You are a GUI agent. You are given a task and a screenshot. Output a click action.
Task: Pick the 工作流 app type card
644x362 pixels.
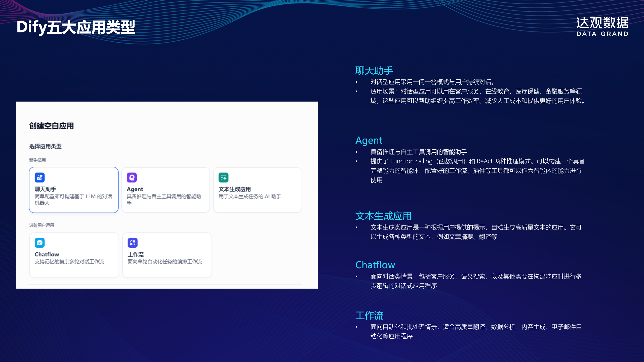pos(167,255)
